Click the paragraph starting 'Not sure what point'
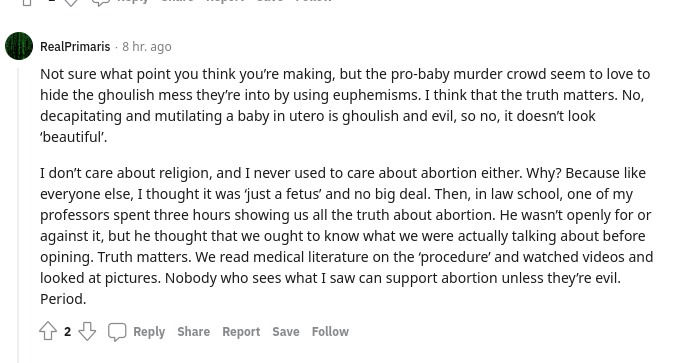Screen dimensions: 691x363 click(x=347, y=105)
